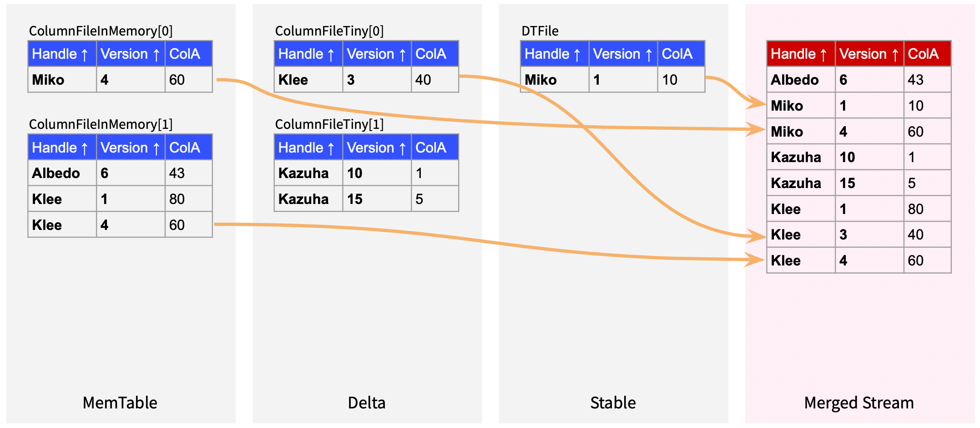Viewport: 980px width, 428px height.
Task: Click the red ColA header cell
Action: click(926, 54)
